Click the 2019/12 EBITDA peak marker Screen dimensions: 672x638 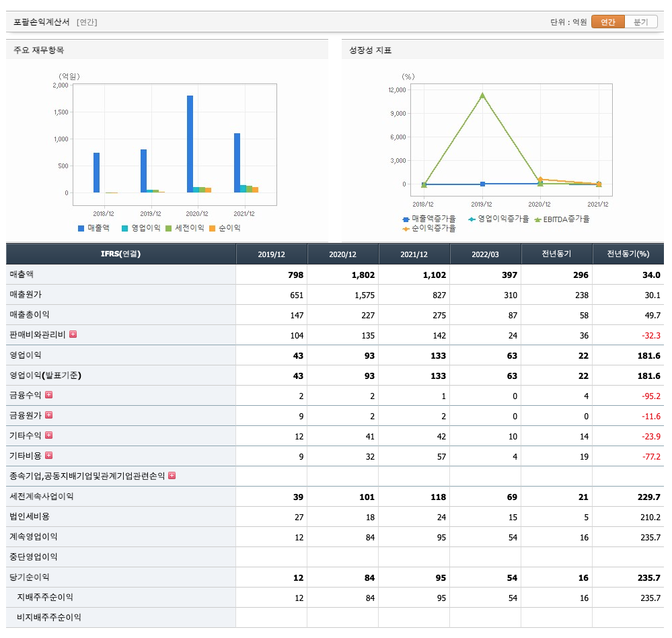[482, 95]
